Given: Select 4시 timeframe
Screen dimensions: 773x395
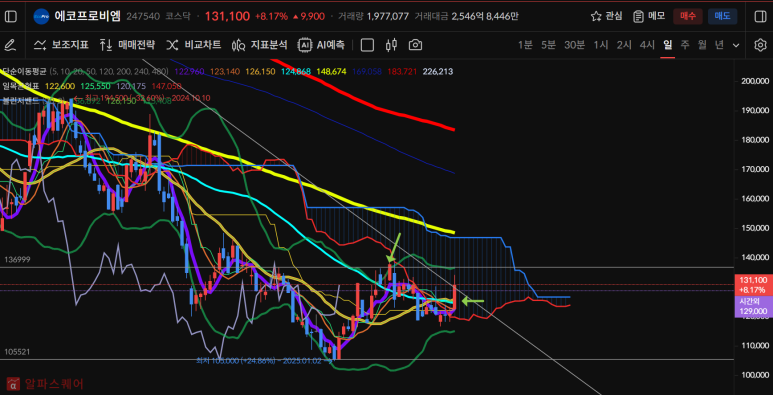Looking at the screenshot, I should (647, 45).
